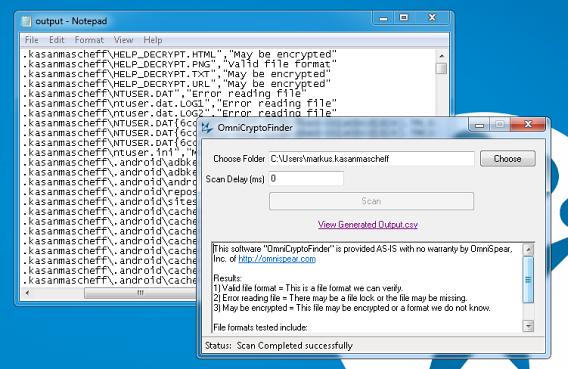Minimize the Notepad window
Image resolution: width=568 pixels, height=369 pixels.
coord(383,18)
